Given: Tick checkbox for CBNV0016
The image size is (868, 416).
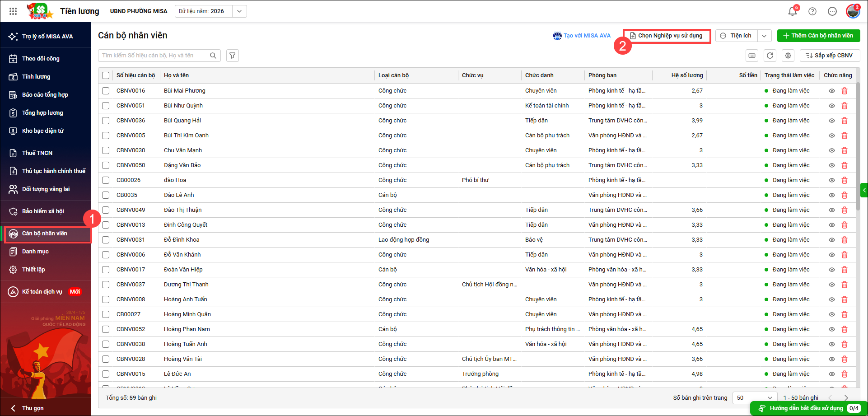Looking at the screenshot, I should pos(106,91).
